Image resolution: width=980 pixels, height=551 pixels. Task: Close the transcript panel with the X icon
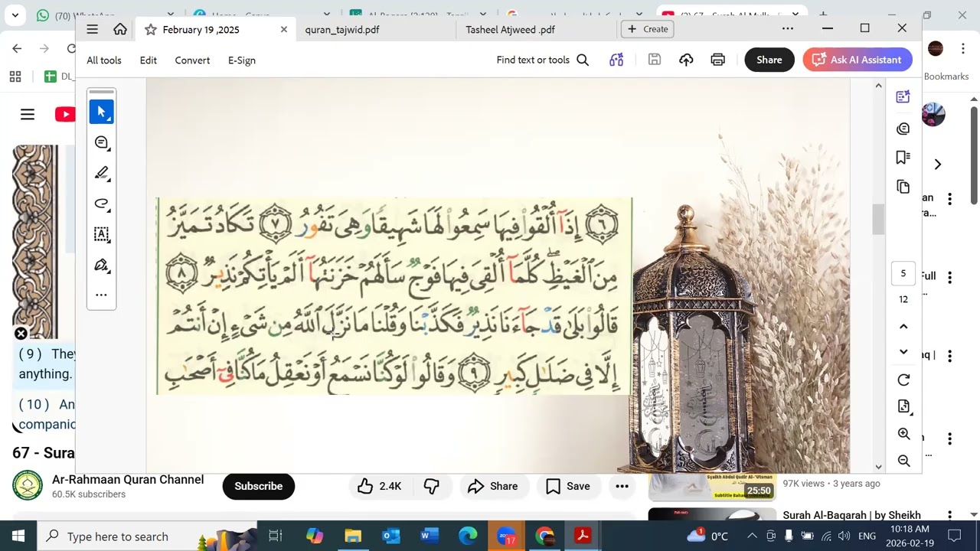(x=21, y=334)
